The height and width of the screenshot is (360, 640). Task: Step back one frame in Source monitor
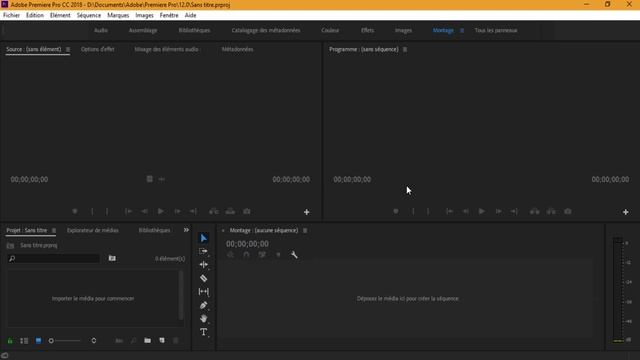[144, 211]
